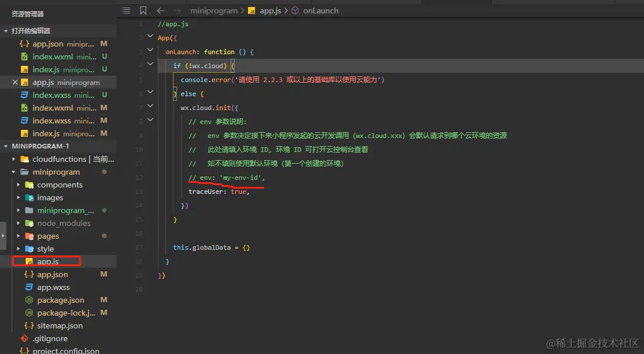644x354 pixels.
Task: Open app.wxss in the file tree
Action: [53, 287]
